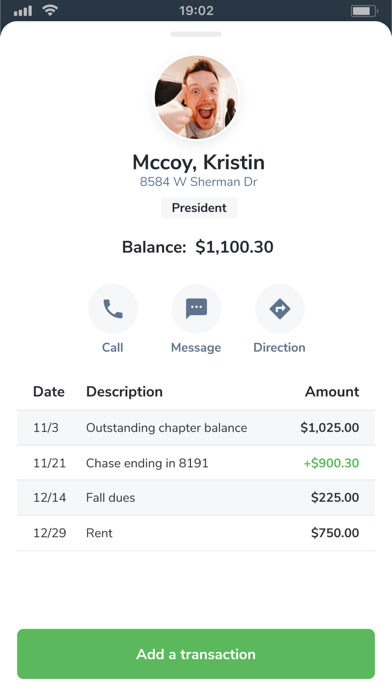Image resolution: width=392 pixels, height=696 pixels.
Task: Sort by the Amount column header
Action: [x=332, y=392]
